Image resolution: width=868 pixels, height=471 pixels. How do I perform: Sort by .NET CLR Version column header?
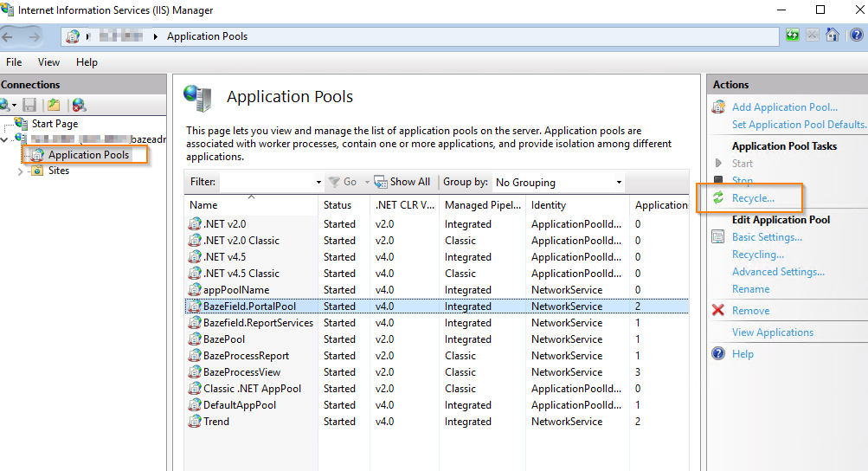(405, 205)
